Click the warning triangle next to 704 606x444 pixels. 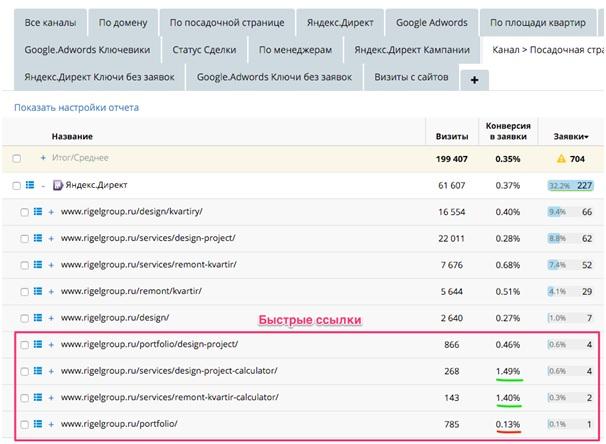click(x=561, y=158)
